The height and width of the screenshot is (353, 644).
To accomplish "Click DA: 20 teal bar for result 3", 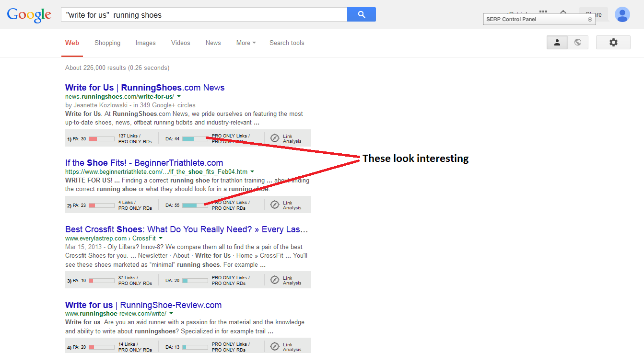I will pos(195,281).
